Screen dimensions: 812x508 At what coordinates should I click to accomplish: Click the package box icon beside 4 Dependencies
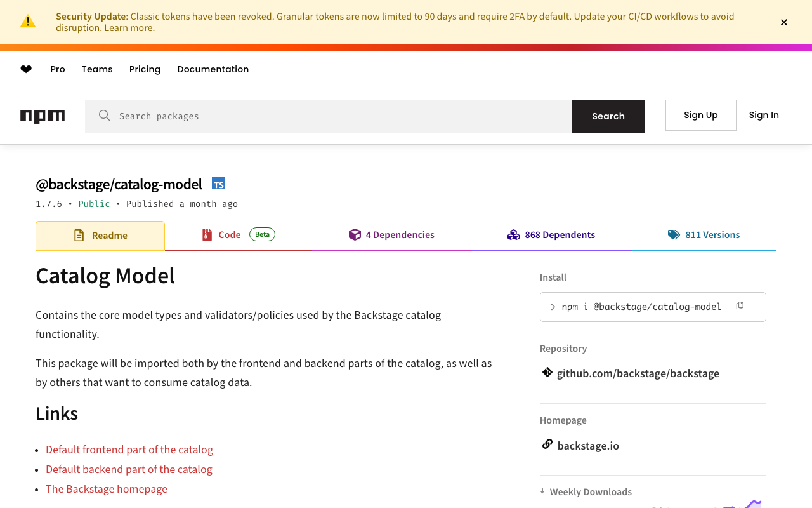click(356, 234)
